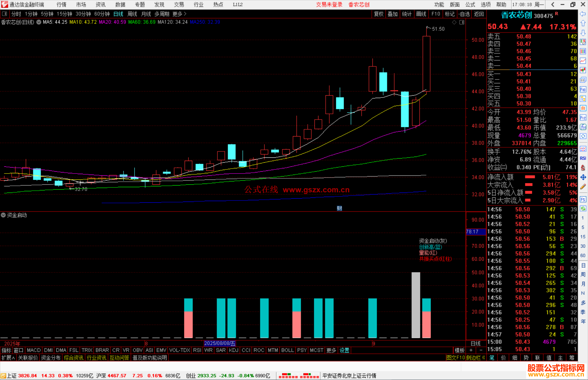This screenshot has width=588, height=380.
Task: Open the f(x) formula manager icon
Action: (583, 127)
